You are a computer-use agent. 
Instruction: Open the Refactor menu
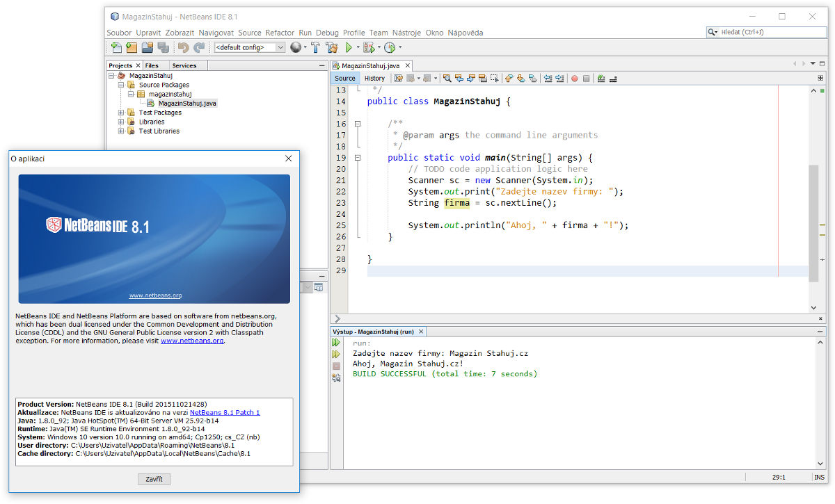pos(280,33)
